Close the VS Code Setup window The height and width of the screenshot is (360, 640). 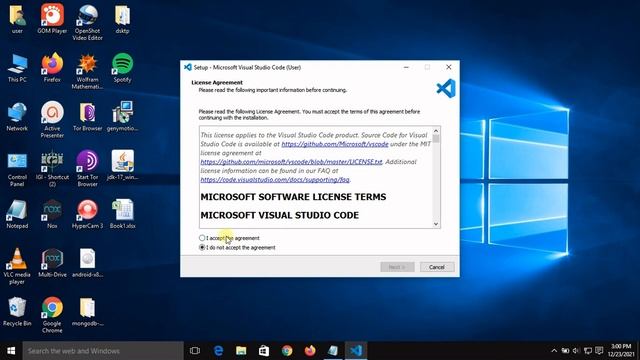pos(449,67)
